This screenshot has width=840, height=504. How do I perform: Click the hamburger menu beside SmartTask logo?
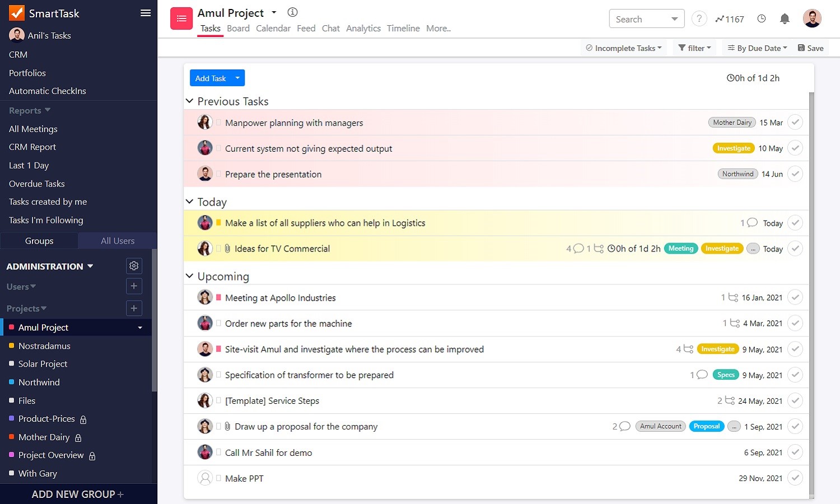[145, 12]
